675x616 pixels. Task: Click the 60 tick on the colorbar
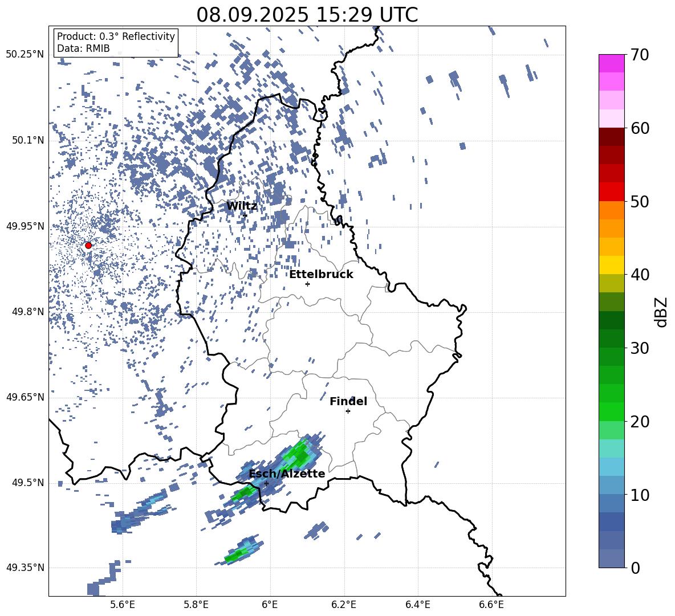click(639, 128)
